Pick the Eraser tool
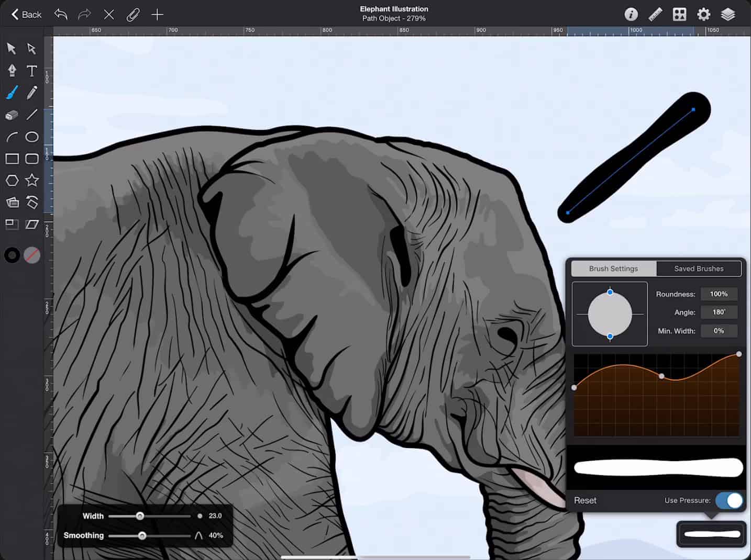This screenshot has height=560, width=751. coord(12,115)
